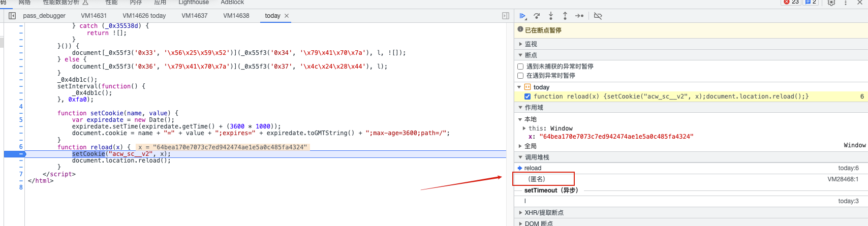Viewport: 868px width, 226px height.
Task: Open the AdBlock panel tab
Action: [232, 3]
